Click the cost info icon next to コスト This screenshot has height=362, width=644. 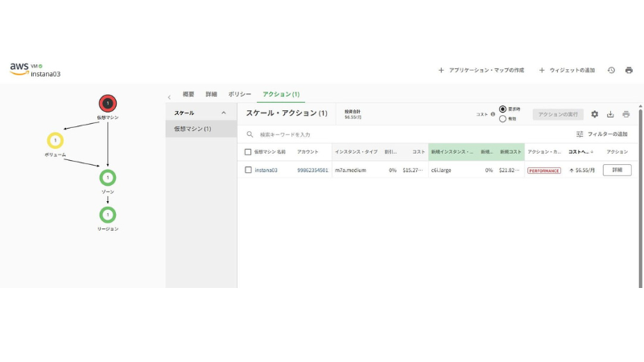(493, 114)
